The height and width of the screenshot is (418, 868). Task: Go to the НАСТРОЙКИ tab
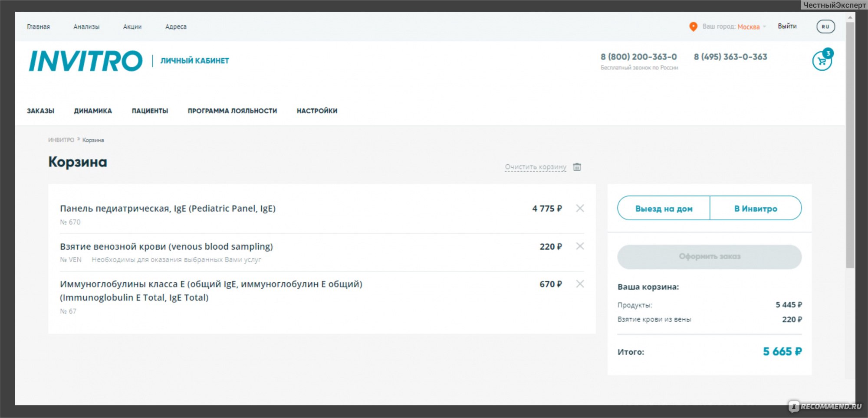[317, 111]
